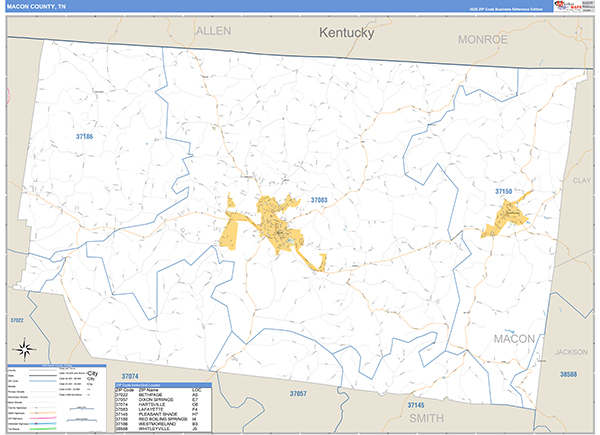The width and height of the screenshot is (600, 435).
Task: Click the 37186 ZIP label on the map
Action: click(84, 137)
